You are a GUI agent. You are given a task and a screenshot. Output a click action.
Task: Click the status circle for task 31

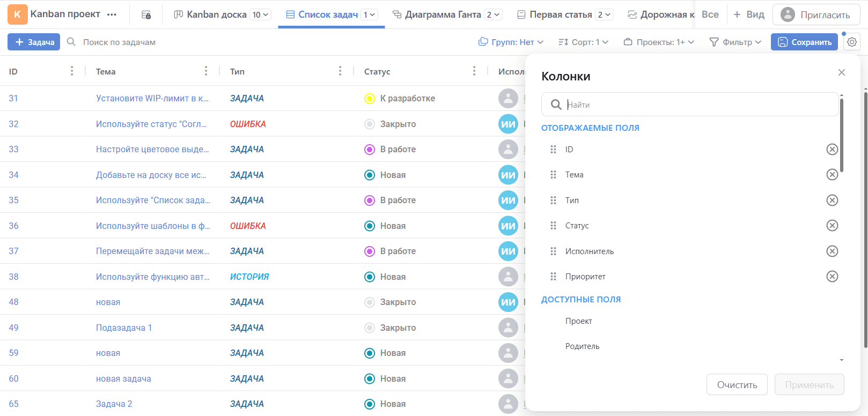click(x=370, y=99)
